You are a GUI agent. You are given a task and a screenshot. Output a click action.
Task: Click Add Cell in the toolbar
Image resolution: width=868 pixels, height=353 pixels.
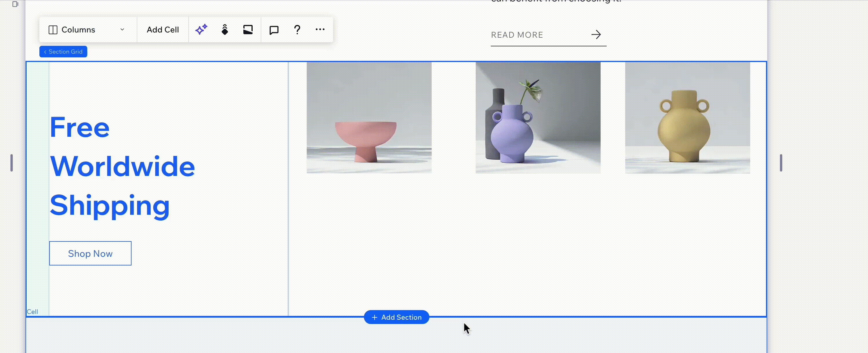(163, 30)
